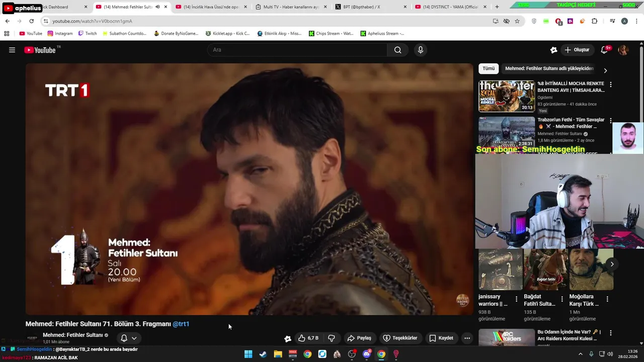The width and height of the screenshot is (644, 362).
Task: Show next Shorts with the right arrow
Action: click(x=612, y=264)
